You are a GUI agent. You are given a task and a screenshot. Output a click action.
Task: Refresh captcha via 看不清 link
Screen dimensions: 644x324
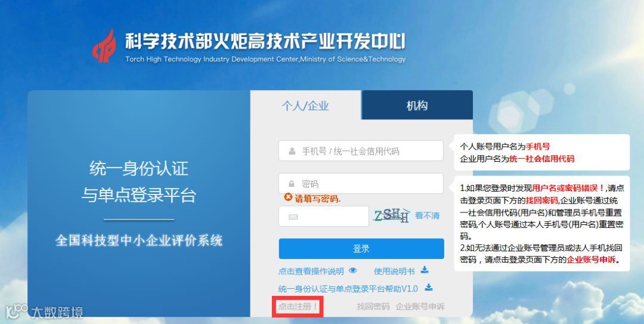427,215
